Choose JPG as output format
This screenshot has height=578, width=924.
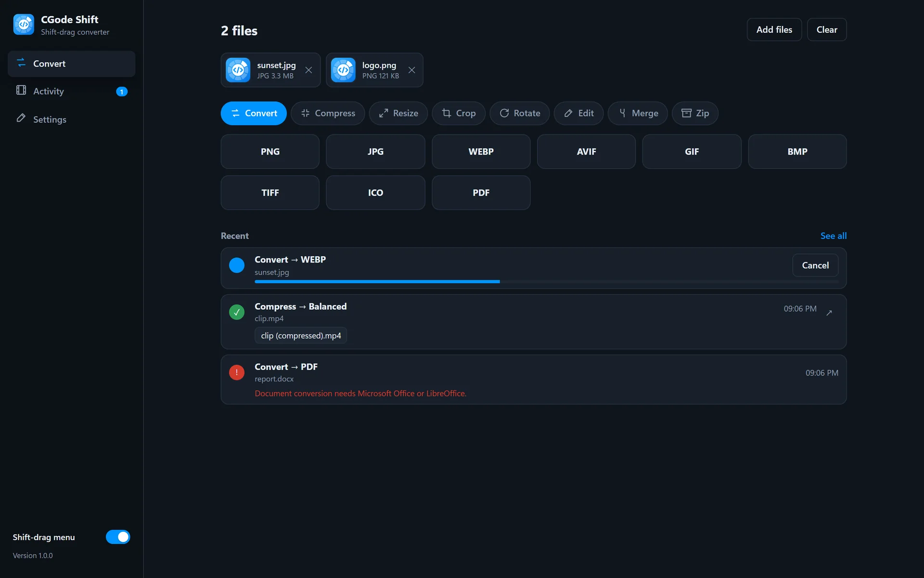375,152
